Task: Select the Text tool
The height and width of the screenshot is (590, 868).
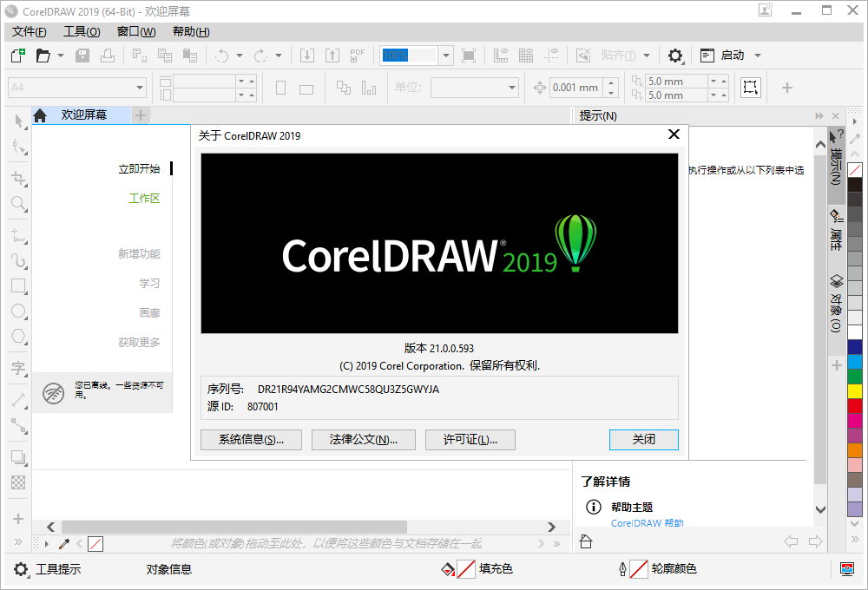Action: [x=17, y=369]
